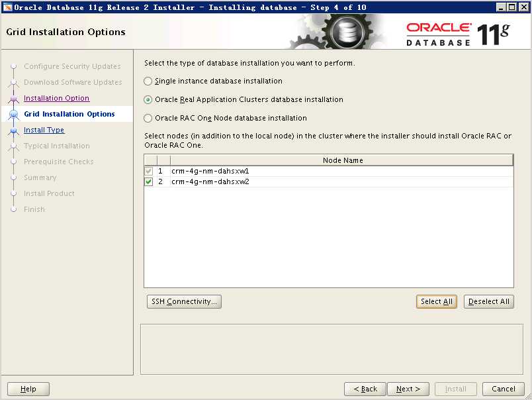Open the Installation Option step link
Viewport: 532px width, 400px height.
point(57,98)
